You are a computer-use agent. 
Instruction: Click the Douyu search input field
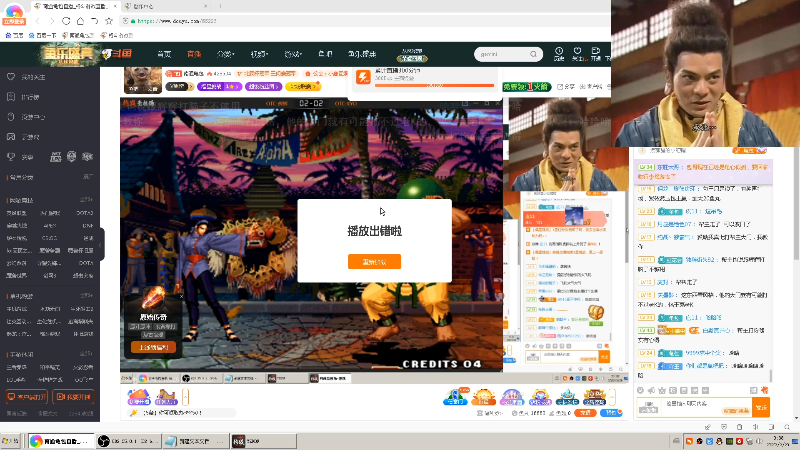click(503, 54)
